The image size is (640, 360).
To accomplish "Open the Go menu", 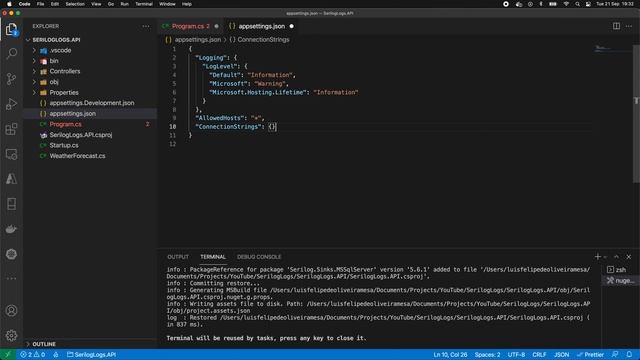I will (111, 4).
